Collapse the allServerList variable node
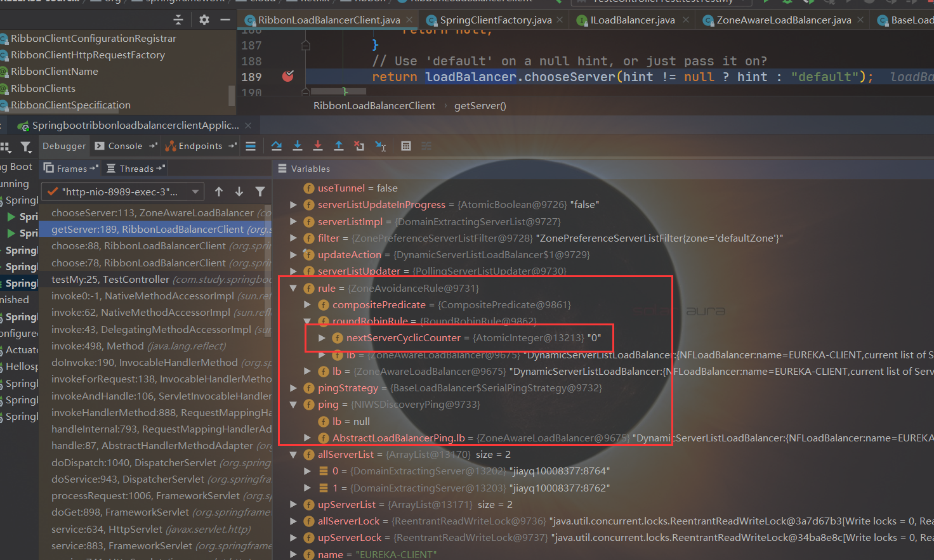The height and width of the screenshot is (560, 934). coord(293,454)
